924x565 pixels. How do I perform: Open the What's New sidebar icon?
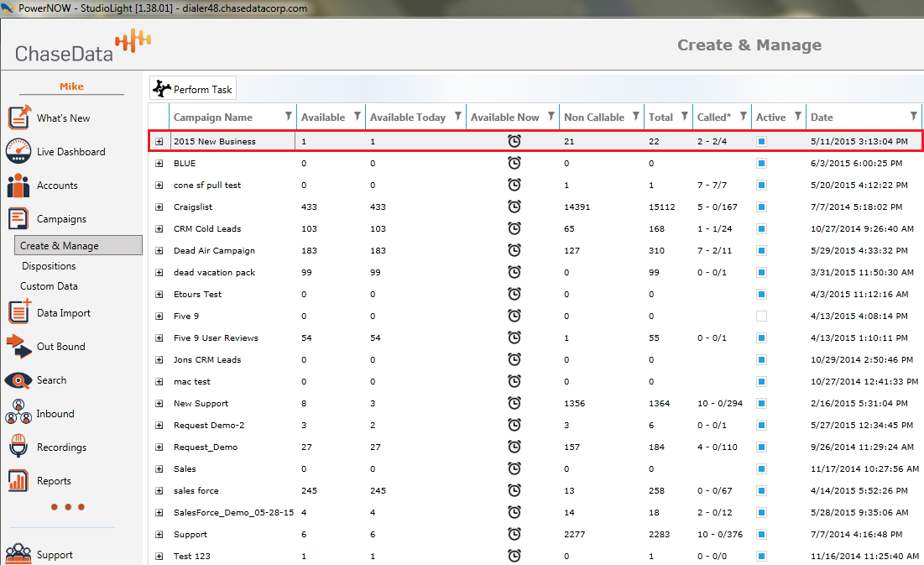[18, 118]
